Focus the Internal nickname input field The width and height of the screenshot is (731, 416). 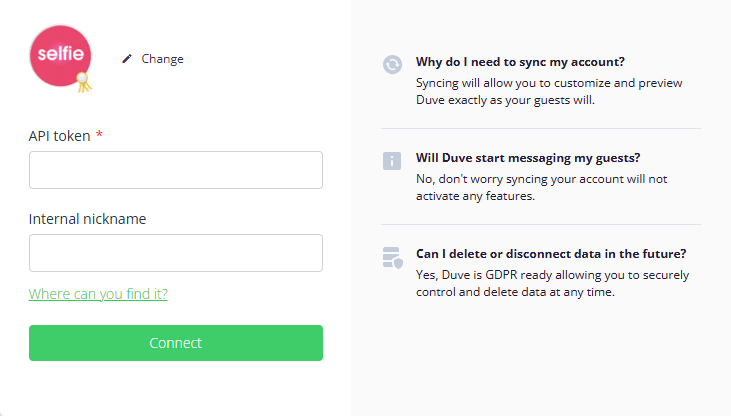point(176,253)
